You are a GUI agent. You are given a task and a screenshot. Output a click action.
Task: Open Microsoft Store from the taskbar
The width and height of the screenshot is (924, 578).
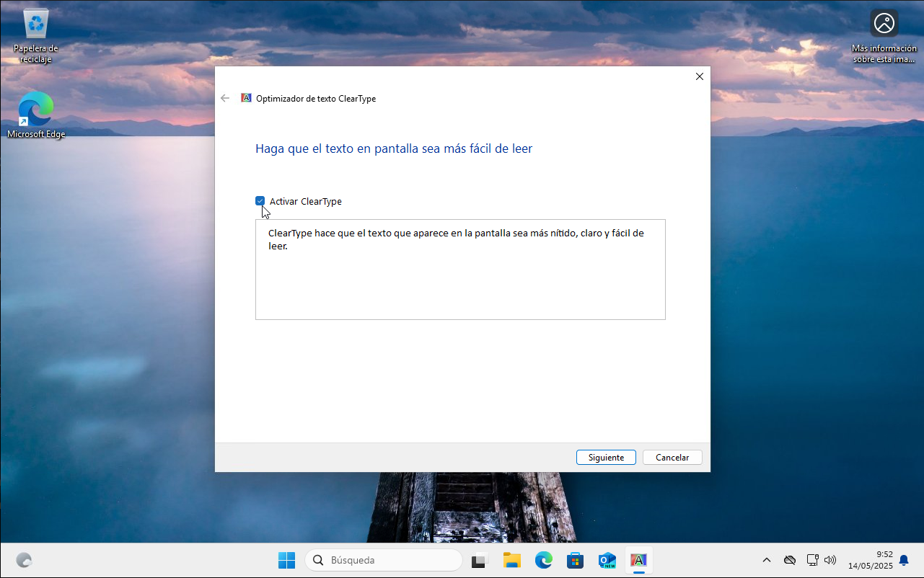coord(575,560)
